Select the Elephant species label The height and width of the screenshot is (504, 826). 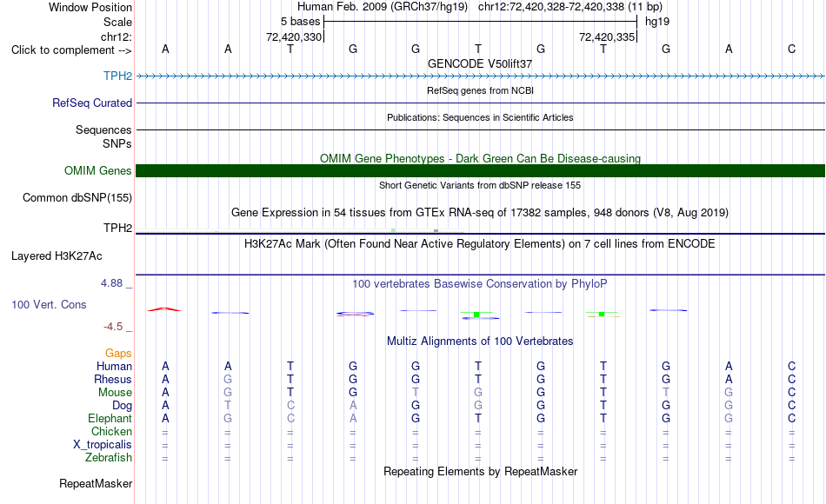(x=110, y=418)
